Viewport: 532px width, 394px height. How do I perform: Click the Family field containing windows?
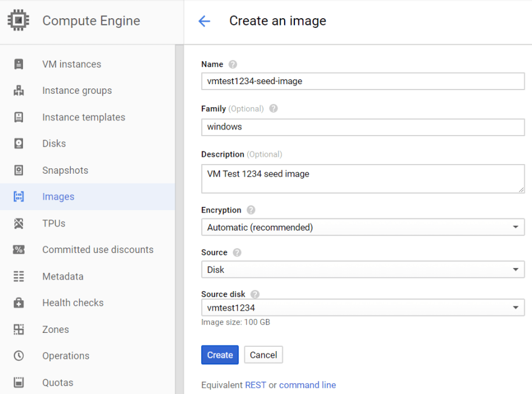pyautogui.click(x=363, y=127)
